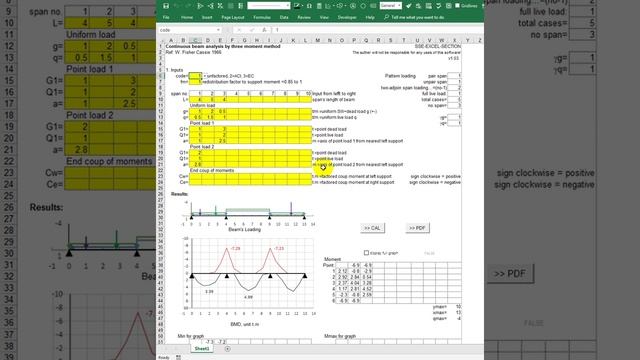Click the pair span value cell
This screenshot has height=360, width=640.
[x=454, y=76]
